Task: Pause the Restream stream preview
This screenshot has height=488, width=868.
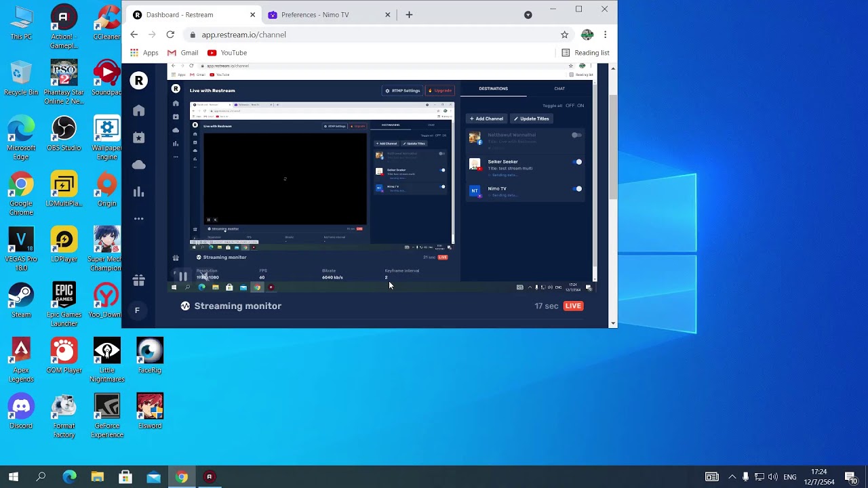Action: pyautogui.click(x=183, y=277)
